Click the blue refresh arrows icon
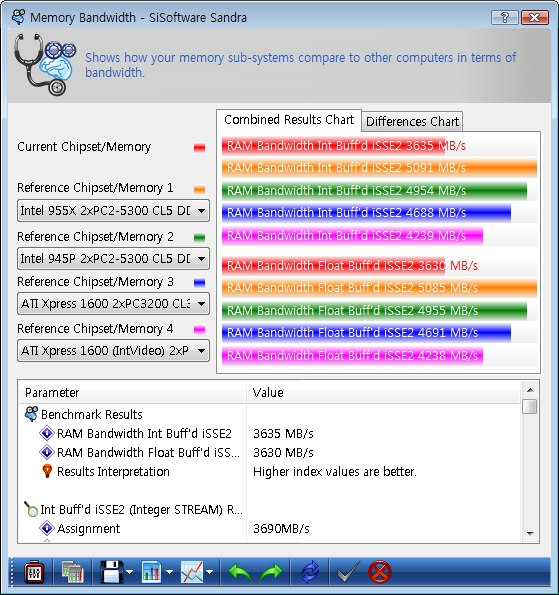This screenshot has width=559, height=595. tap(310, 572)
